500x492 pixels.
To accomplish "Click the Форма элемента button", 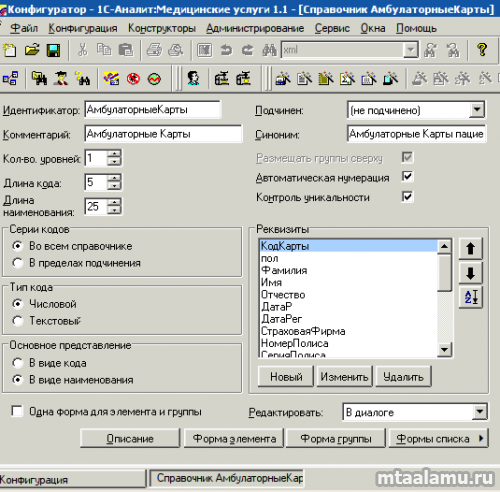I will pos(234,438).
